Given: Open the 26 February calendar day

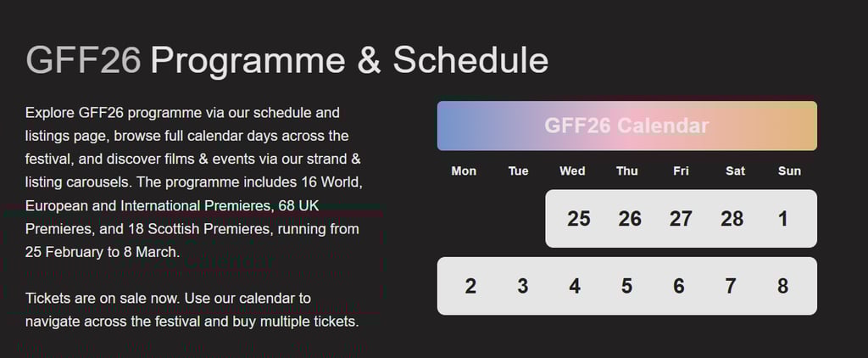Looking at the screenshot, I should (x=630, y=219).
